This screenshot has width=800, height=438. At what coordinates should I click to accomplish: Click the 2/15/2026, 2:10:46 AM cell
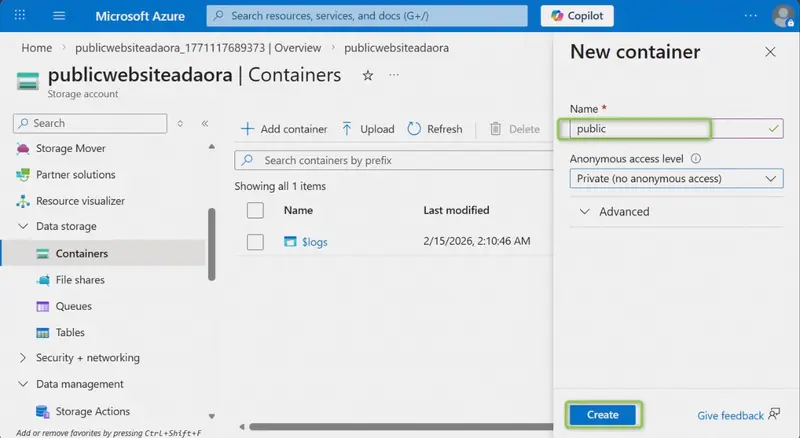pyautogui.click(x=477, y=241)
